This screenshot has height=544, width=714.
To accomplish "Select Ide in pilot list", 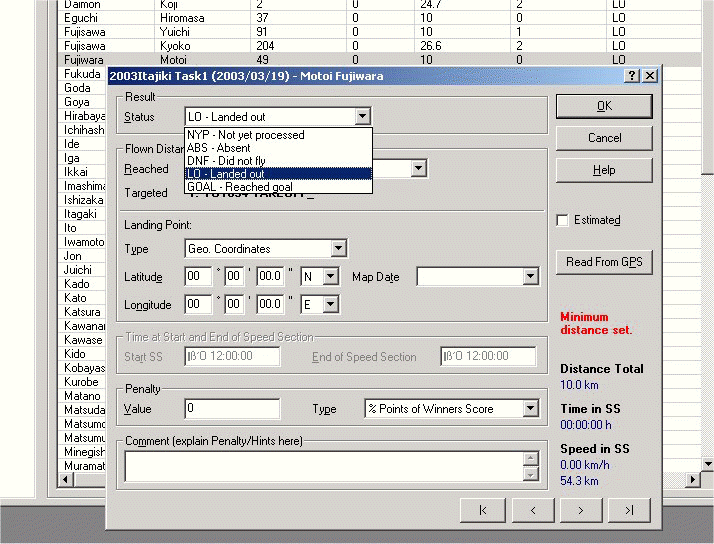I will pyautogui.click(x=72, y=144).
